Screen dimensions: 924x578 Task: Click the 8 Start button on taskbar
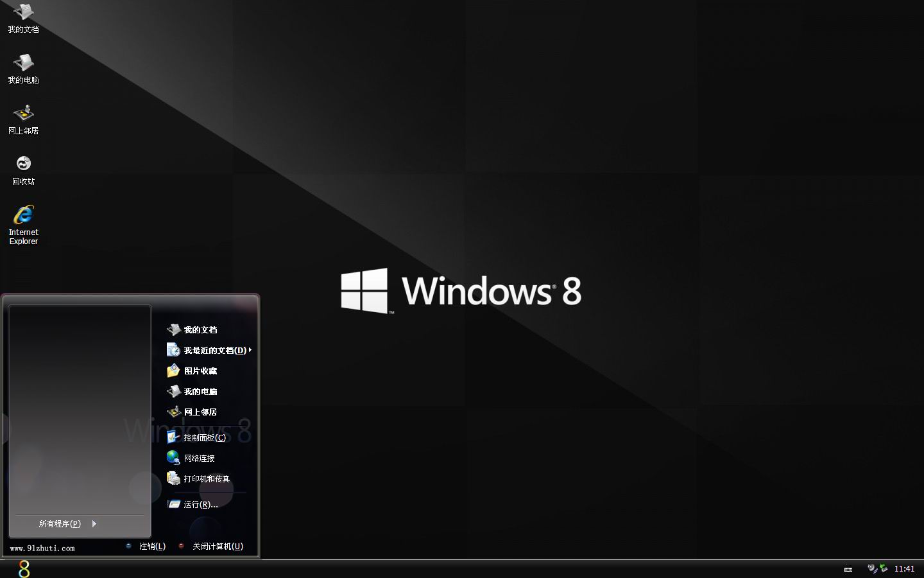(24, 569)
